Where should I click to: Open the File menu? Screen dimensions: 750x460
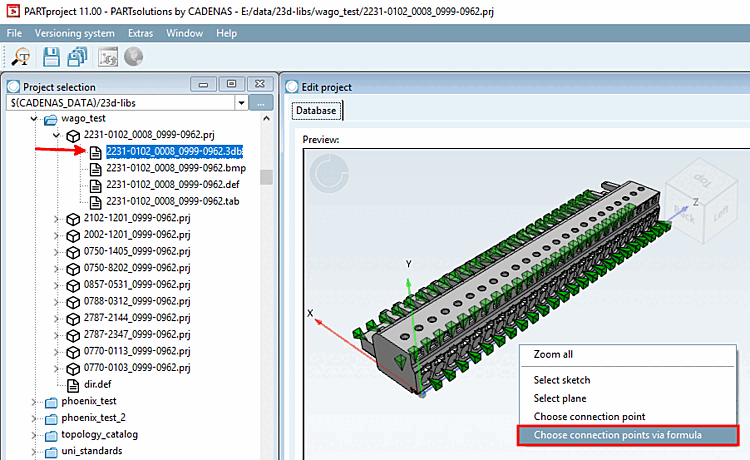pos(14,33)
